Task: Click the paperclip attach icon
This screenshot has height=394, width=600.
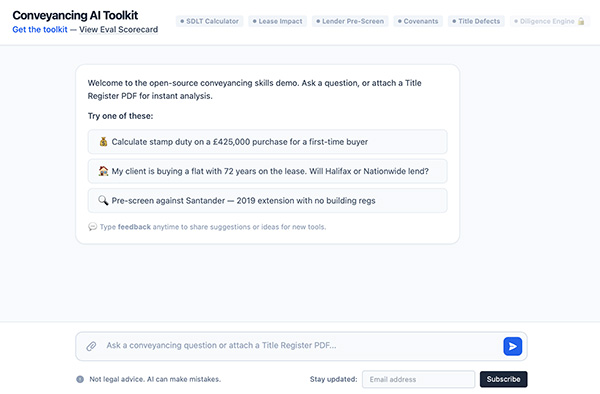Action: tap(91, 346)
